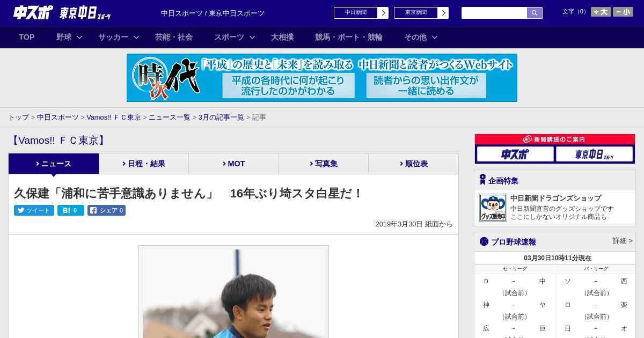
Task: Expand the スポーツ menu dropdown
Action: [235, 37]
